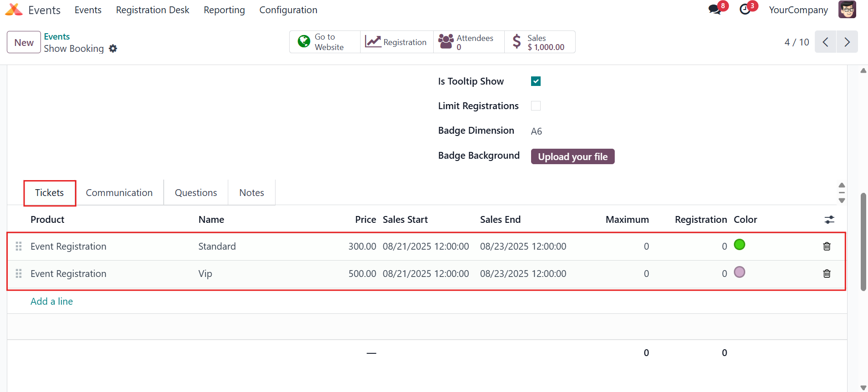Open the activities clock icon
Viewport: 868px width, 392px height.
pyautogui.click(x=745, y=10)
